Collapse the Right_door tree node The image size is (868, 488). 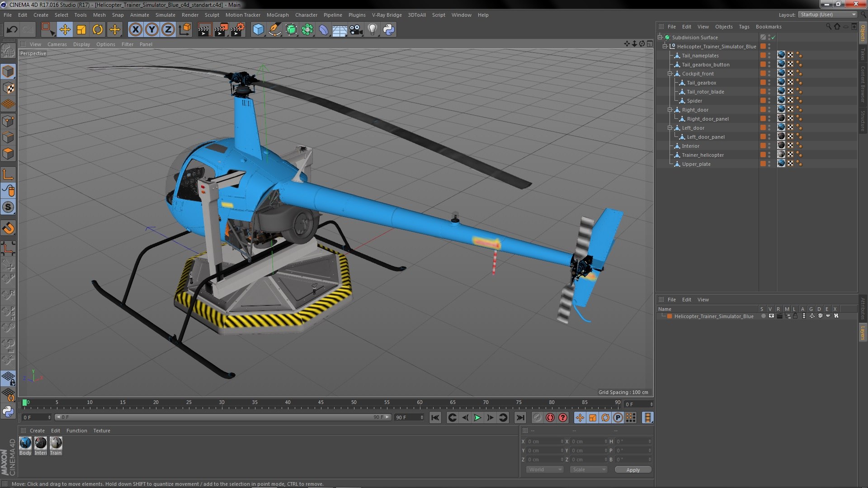(670, 109)
